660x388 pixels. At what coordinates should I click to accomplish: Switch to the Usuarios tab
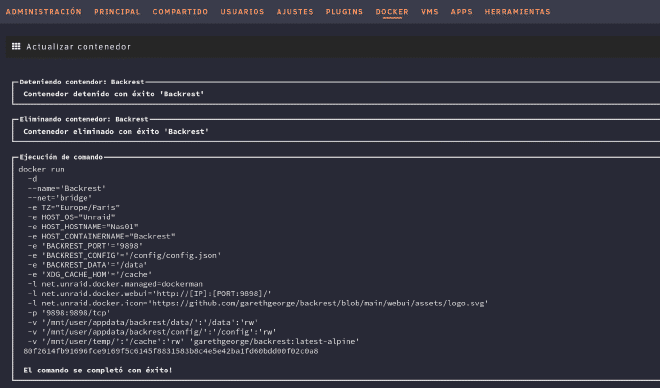(242, 12)
